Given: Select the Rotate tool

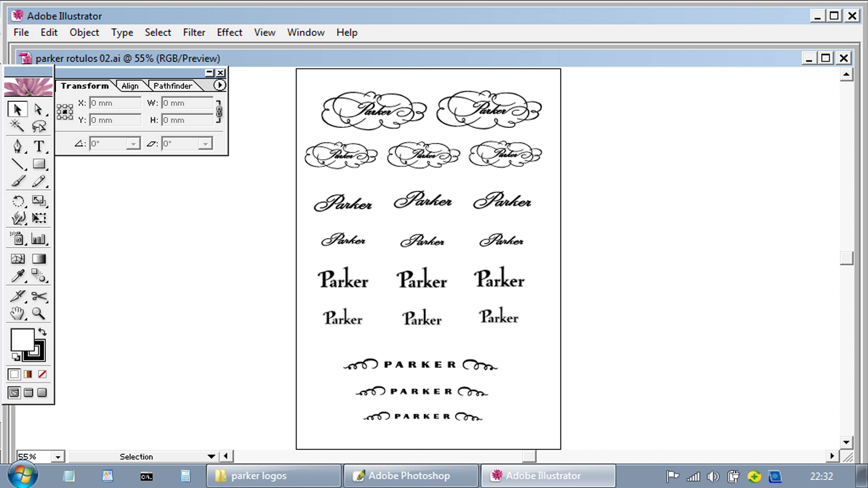Looking at the screenshot, I should [x=18, y=201].
